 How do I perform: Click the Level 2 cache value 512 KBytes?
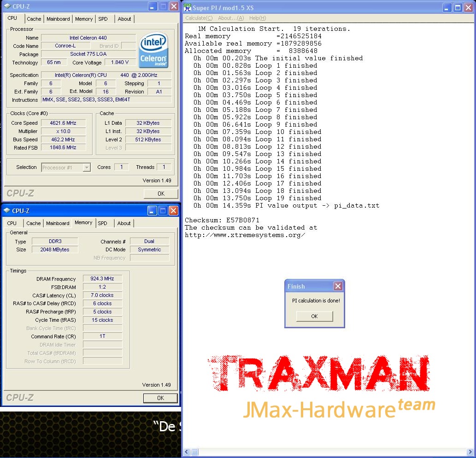click(148, 139)
